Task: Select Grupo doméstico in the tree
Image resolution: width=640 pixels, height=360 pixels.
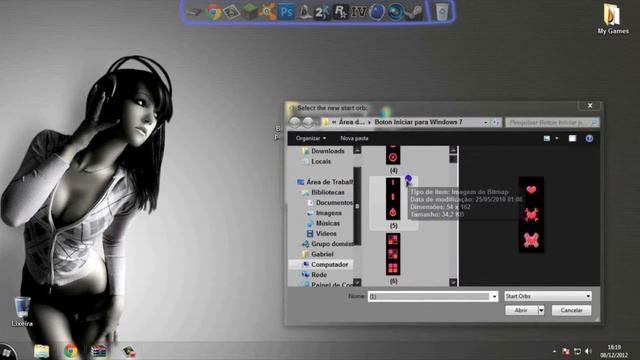Action: coord(327,244)
